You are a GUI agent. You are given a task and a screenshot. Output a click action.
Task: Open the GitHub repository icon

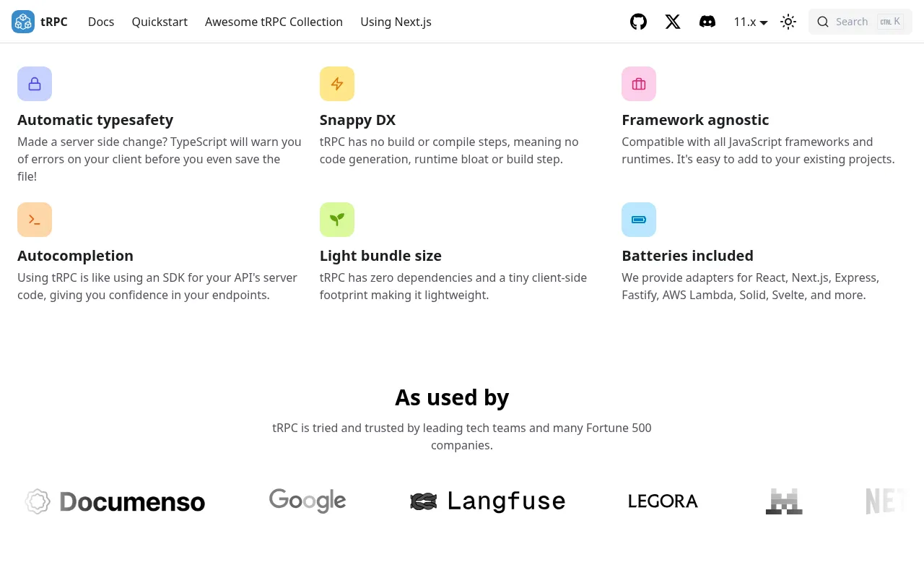(638, 22)
